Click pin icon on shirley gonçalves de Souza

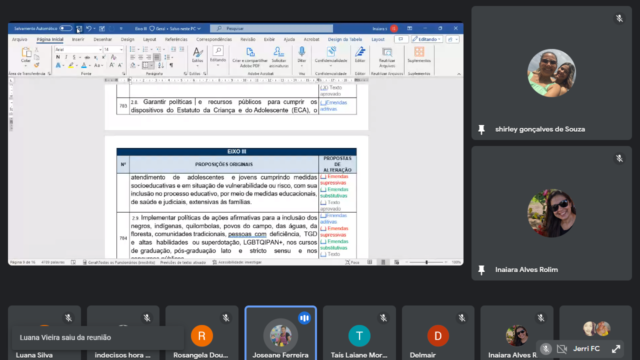coord(481,130)
